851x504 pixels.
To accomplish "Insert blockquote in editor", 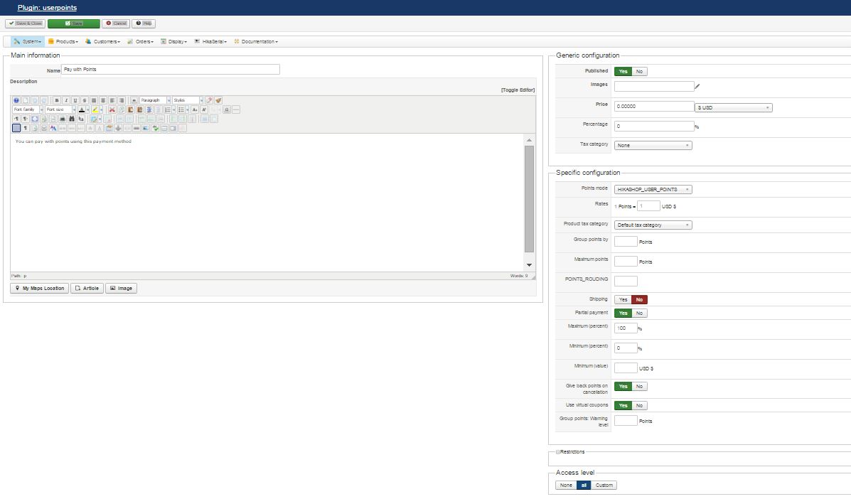I will point(134,100).
